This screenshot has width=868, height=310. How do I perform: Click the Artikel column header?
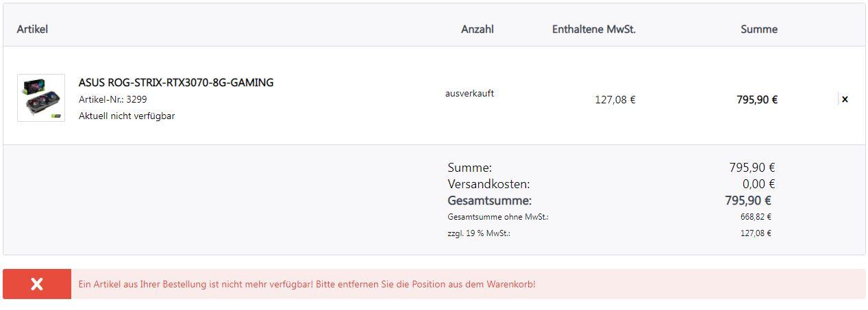pos(32,29)
